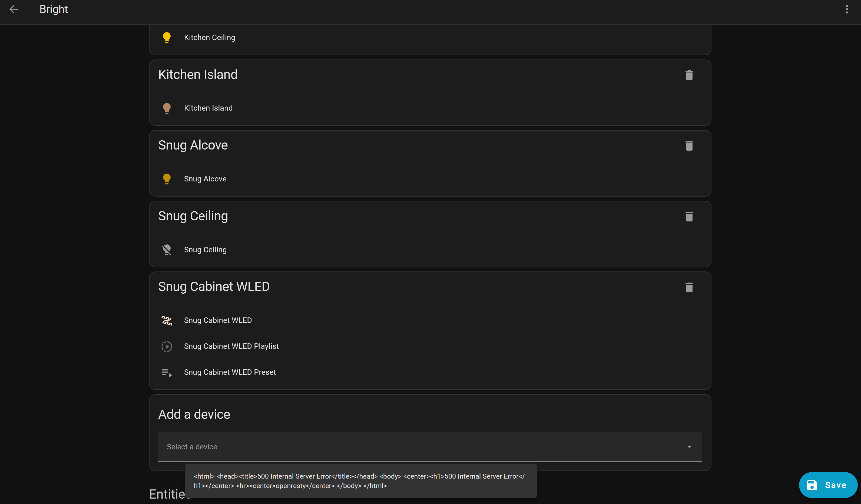Delete the Snug Alcove device
This screenshot has width=861, height=504.
689,146
